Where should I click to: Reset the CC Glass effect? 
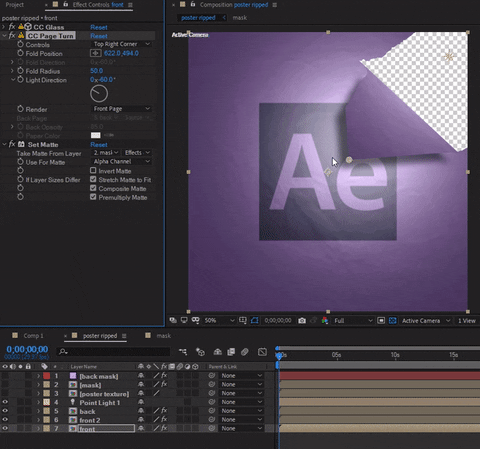(x=99, y=27)
